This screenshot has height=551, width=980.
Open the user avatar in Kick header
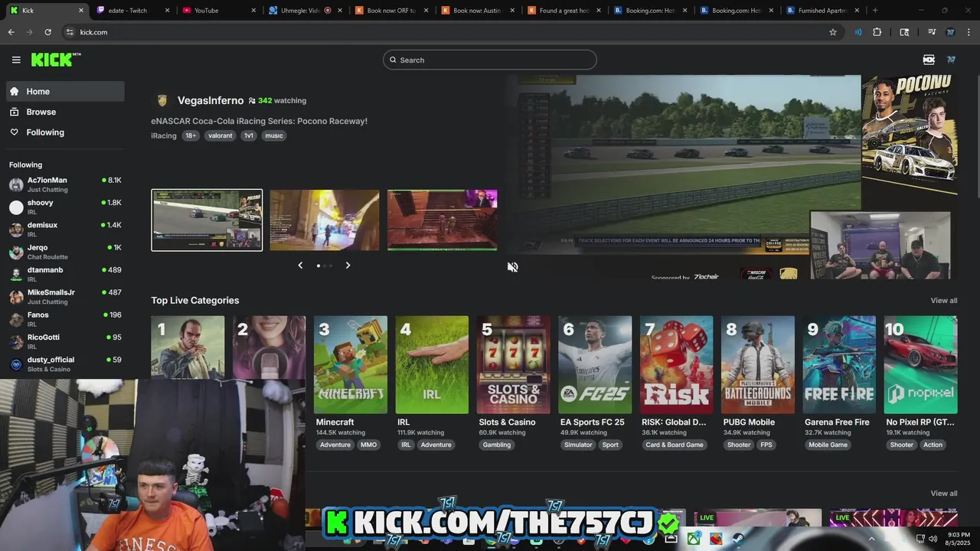pyautogui.click(x=951, y=60)
